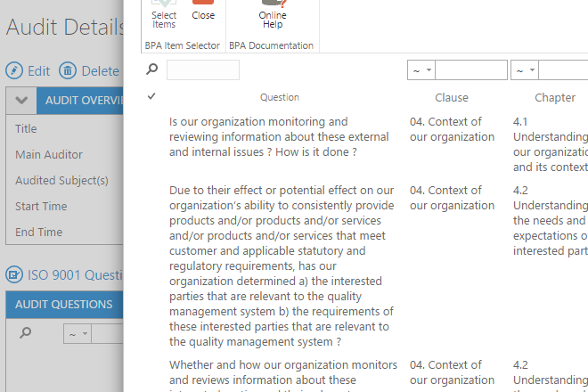Toggle the select-all checkmark column header
This screenshot has width=588, height=392.
[151, 96]
